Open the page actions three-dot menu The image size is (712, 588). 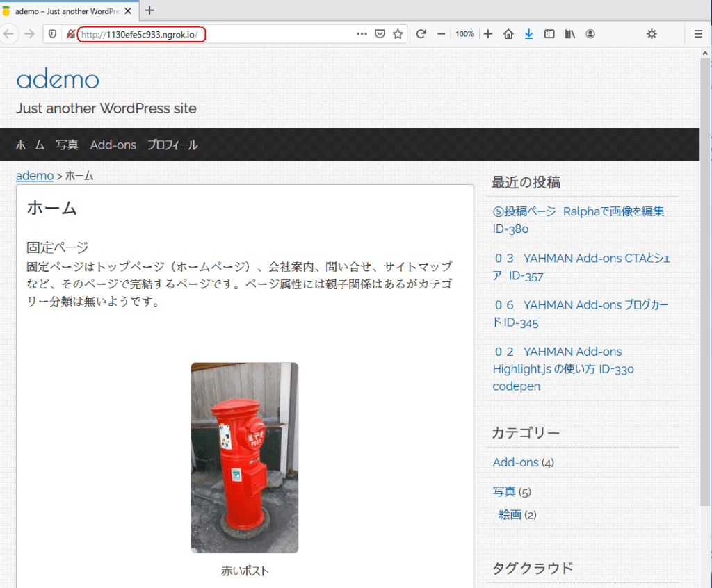(362, 34)
